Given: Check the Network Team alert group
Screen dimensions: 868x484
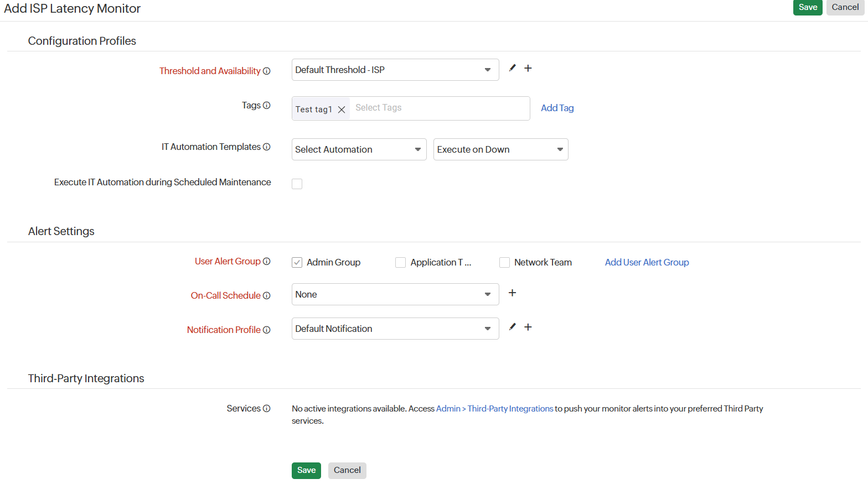Looking at the screenshot, I should tap(504, 262).
